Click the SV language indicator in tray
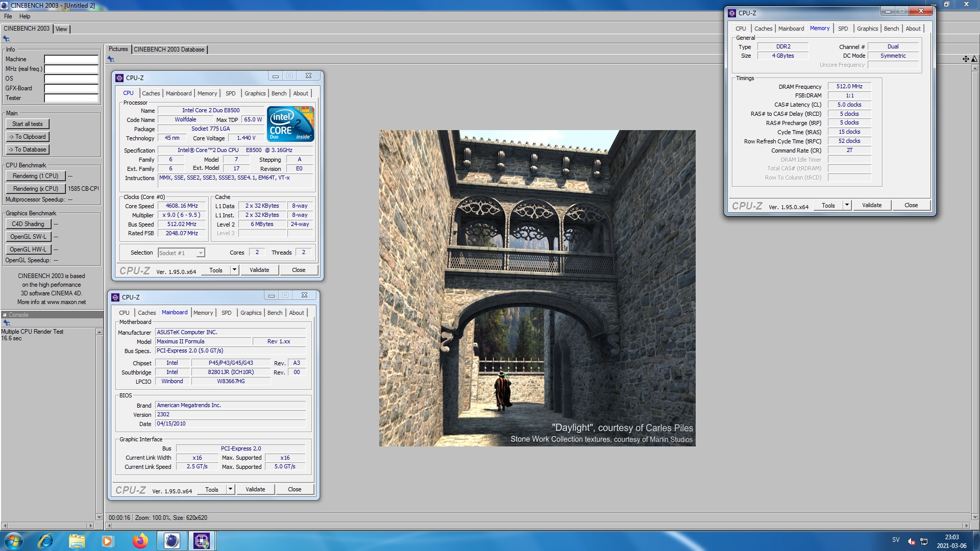The image size is (980, 551). 896,540
